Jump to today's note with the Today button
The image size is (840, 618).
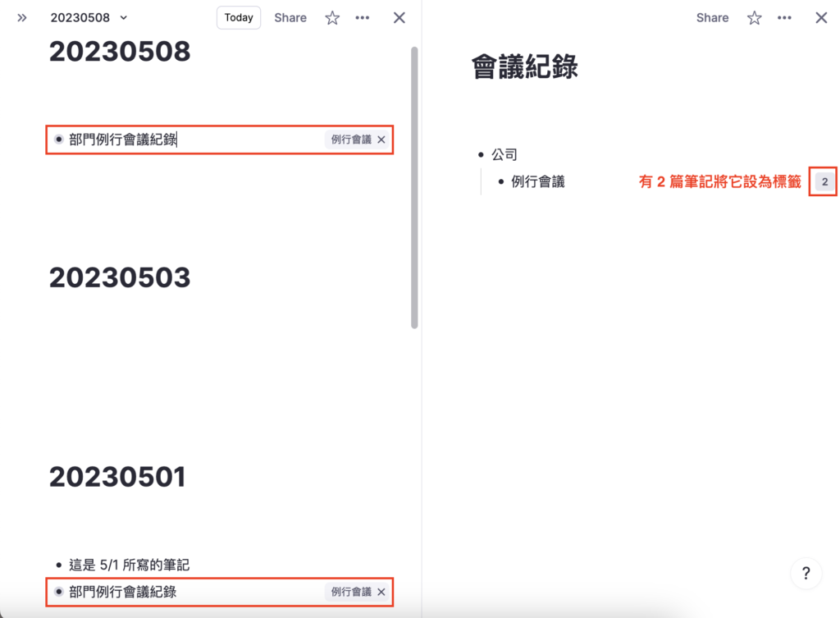pos(238,17)
